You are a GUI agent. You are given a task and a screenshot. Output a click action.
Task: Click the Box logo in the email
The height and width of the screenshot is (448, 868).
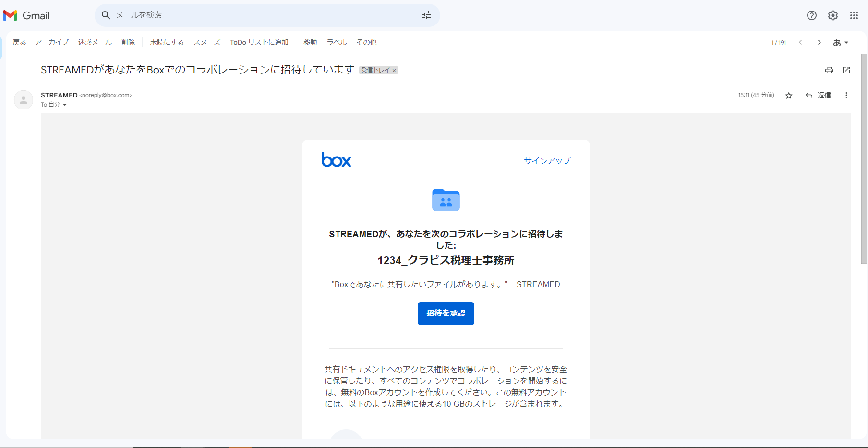click(336, 160)
